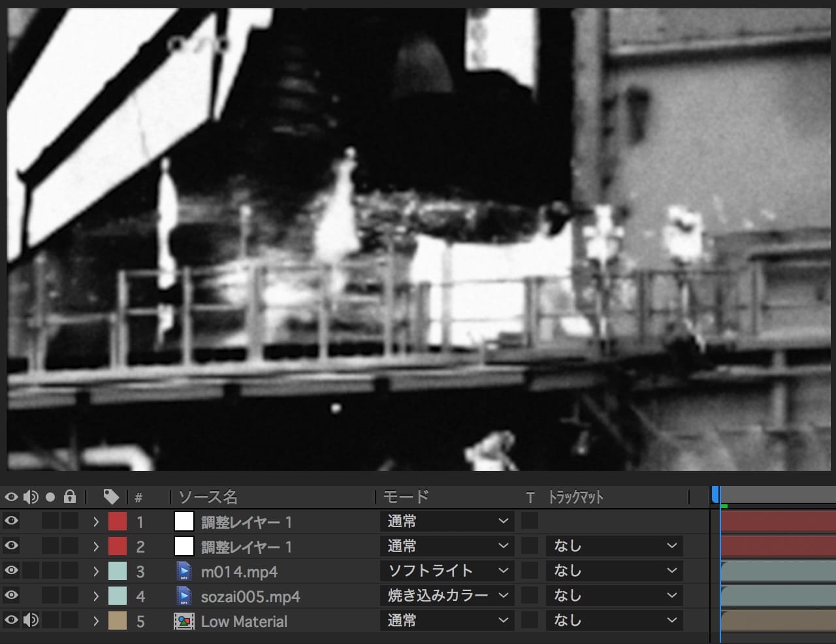Open blend mode dropdown for m014.mp4
The width and height of the screenshot is (836, 644).
tap(447, 571)
